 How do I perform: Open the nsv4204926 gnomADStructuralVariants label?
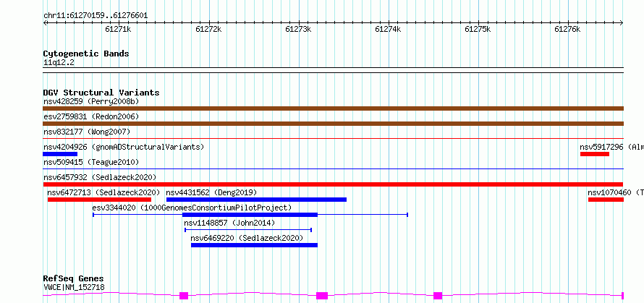pos(124,147)
